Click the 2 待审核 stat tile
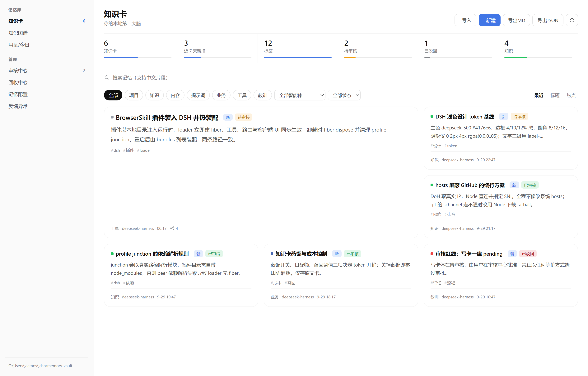The image size is (588, 376). (378, 48)
